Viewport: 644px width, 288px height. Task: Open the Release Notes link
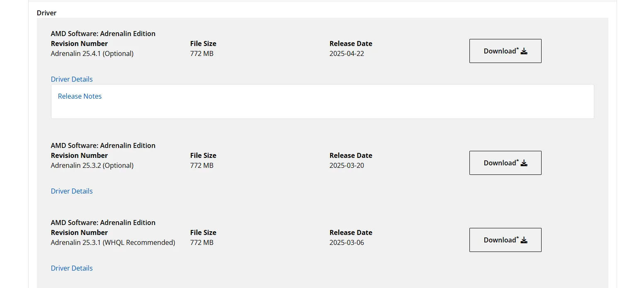(80, 96)
